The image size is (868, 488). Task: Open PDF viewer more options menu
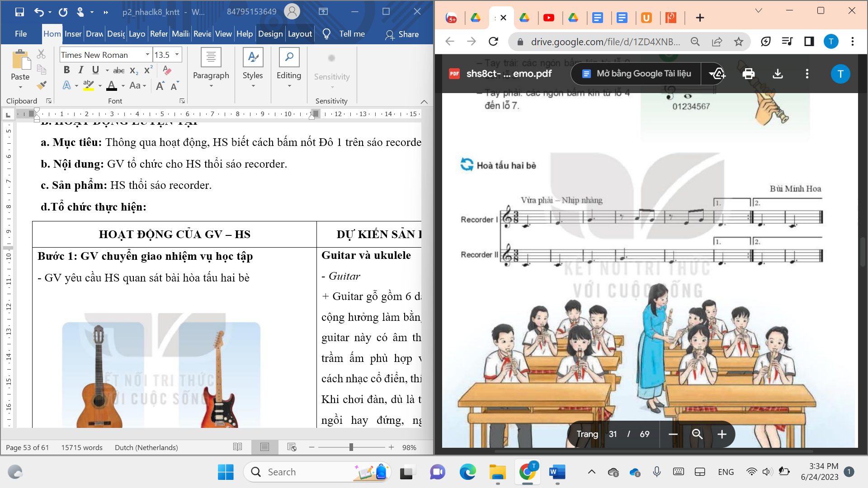(x=807, y=74)
